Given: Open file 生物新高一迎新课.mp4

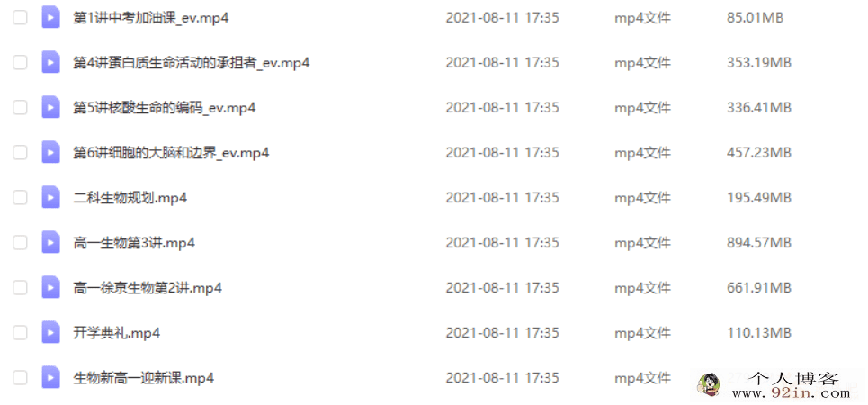Looking at the screenshot, I should pyautogui.click(x=143, y=378).
